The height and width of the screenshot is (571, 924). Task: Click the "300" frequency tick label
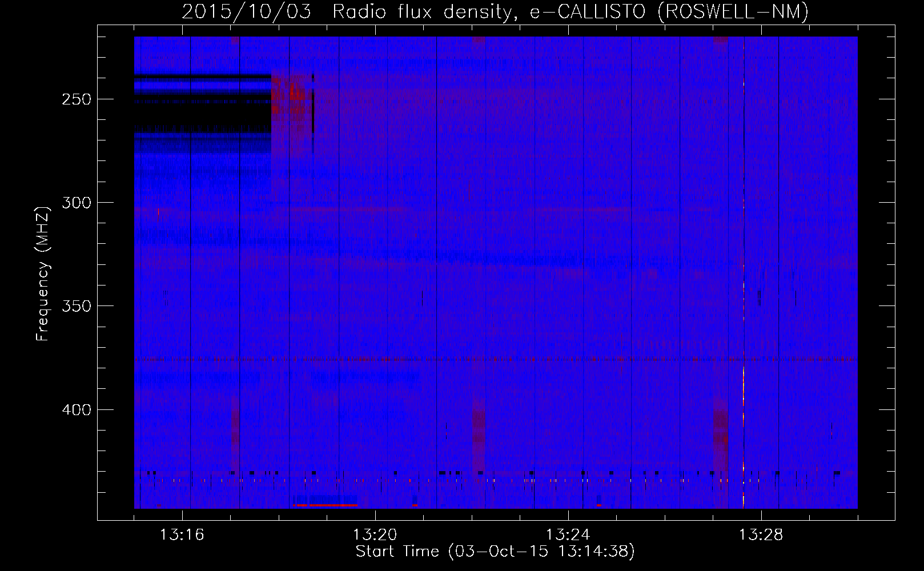click(x=77, y=203)
